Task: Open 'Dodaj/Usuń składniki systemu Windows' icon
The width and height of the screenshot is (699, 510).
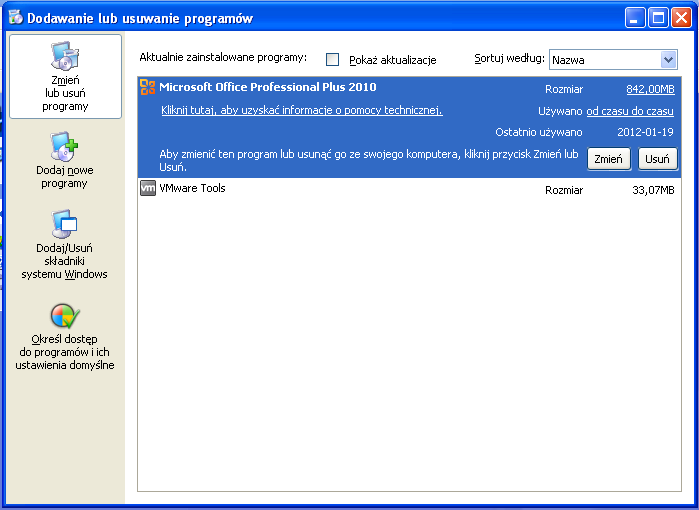Action: 65,224
